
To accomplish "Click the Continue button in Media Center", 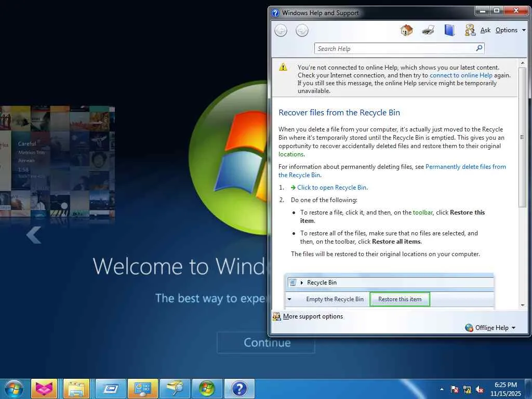I will 266,343.
